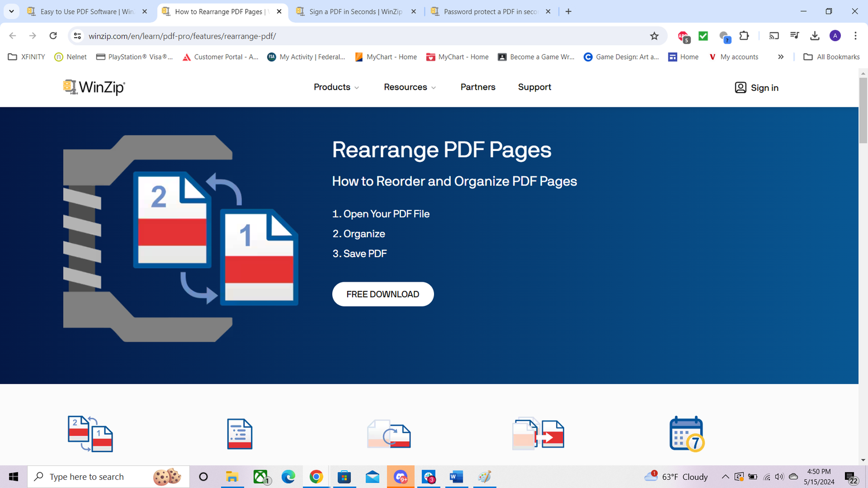Click the calendar 7 feature icon

[687, 434]
